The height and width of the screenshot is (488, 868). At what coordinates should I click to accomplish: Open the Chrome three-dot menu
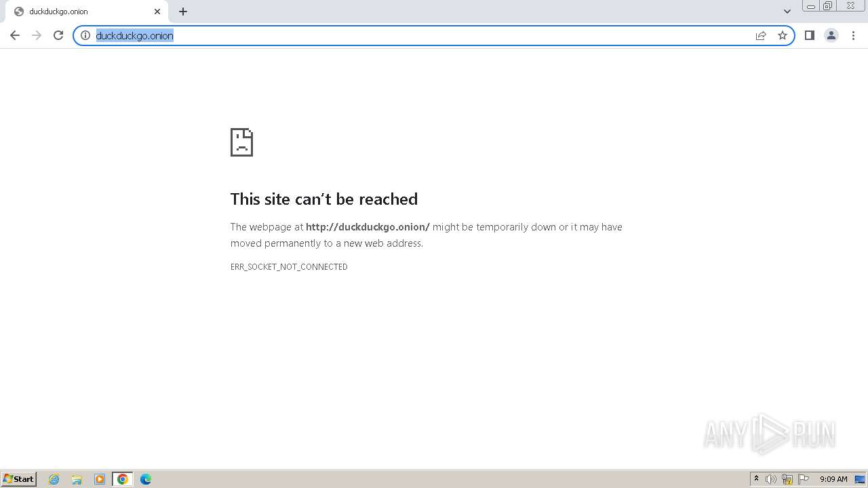tap(853, 35)
